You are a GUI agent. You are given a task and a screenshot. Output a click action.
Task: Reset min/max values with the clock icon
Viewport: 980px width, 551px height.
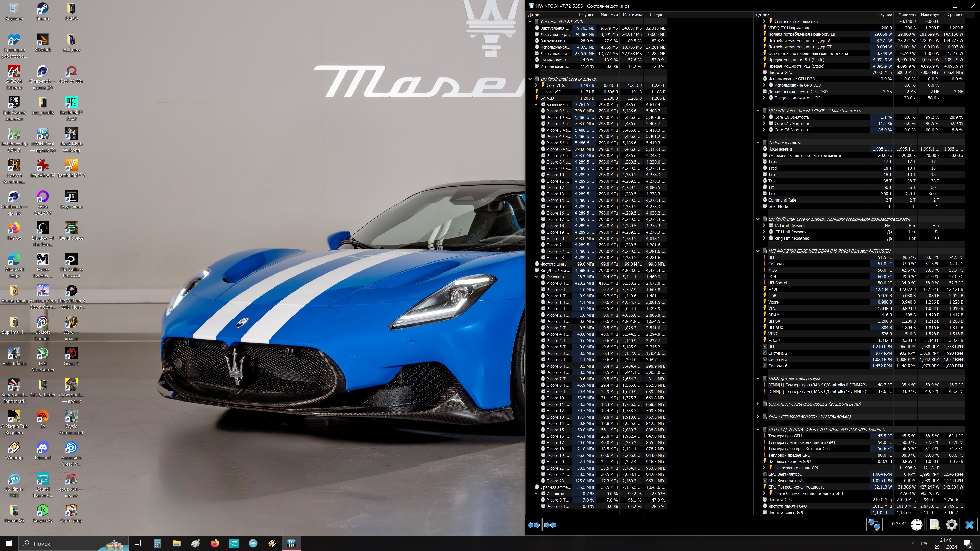click(x=916, y=525)
